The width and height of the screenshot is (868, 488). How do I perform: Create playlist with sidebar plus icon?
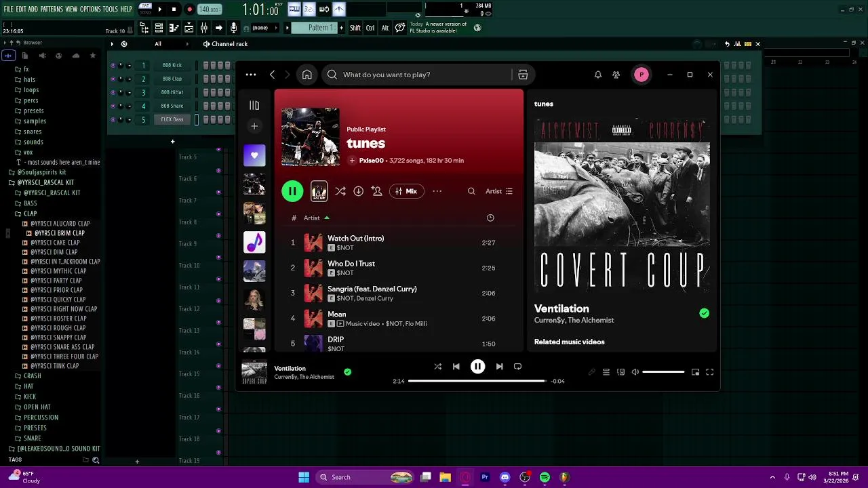(x=254, y=126)
